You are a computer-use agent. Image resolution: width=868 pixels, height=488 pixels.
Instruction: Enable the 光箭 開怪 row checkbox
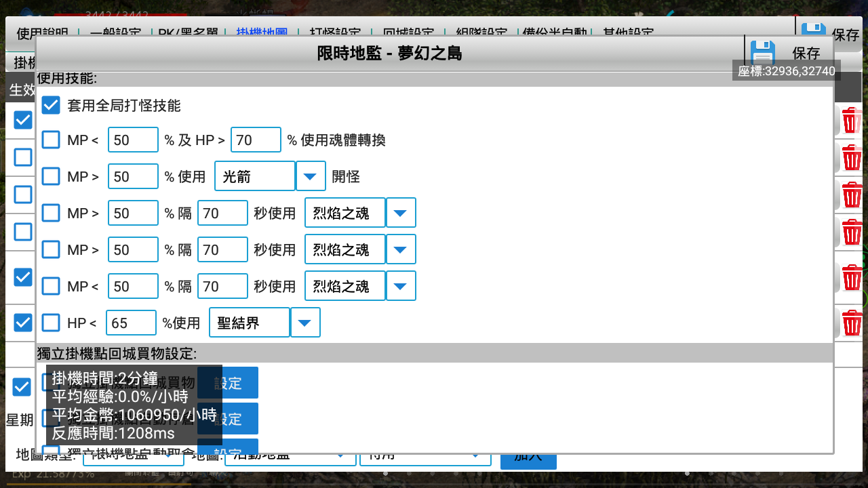51,176
